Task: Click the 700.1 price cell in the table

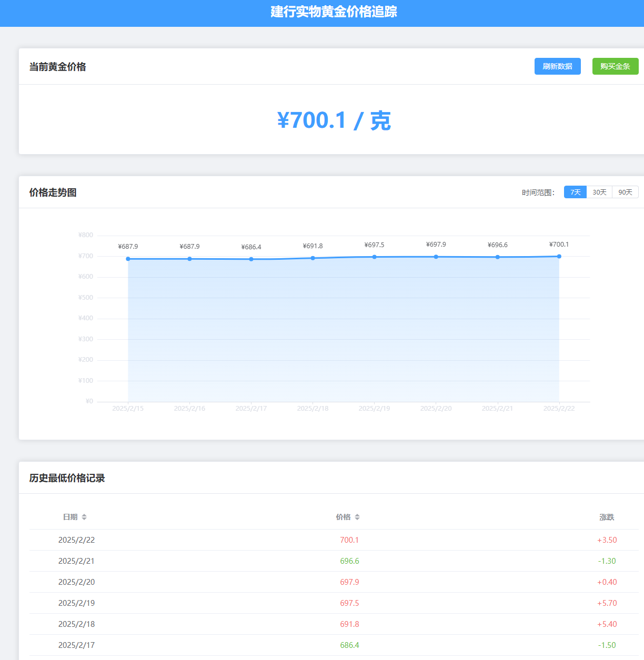Action: click(349, 540)
